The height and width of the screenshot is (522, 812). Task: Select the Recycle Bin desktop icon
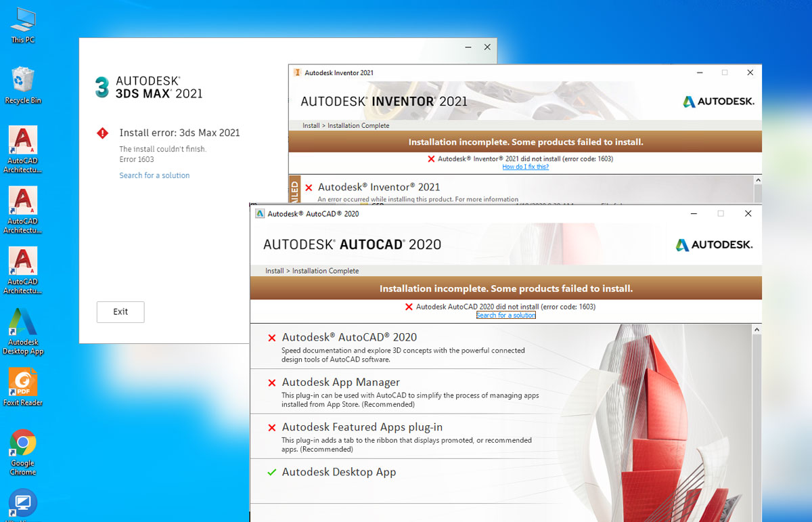(23, 81)
